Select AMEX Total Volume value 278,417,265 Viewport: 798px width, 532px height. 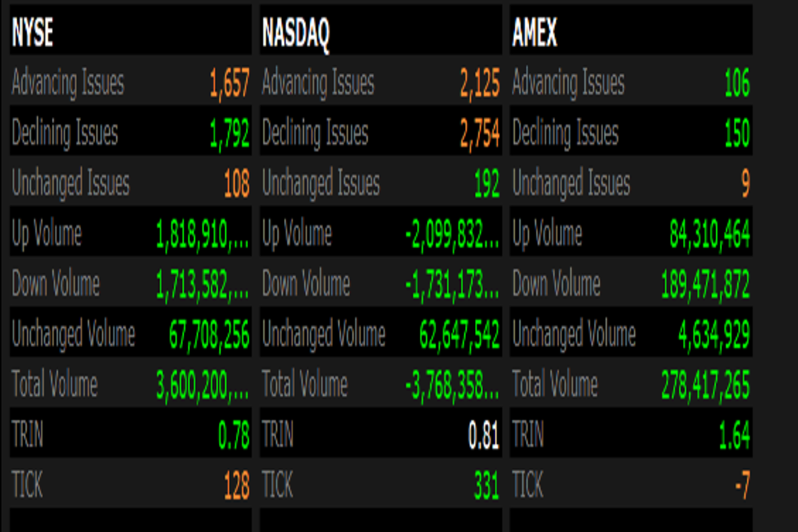pos(705,386)
